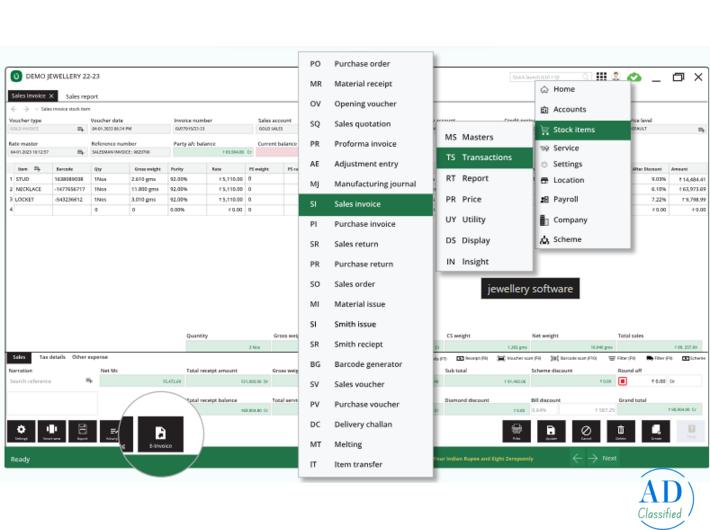The image size is (710, 530).
Task: Click the green cloud sync icon
Action: 634,77
